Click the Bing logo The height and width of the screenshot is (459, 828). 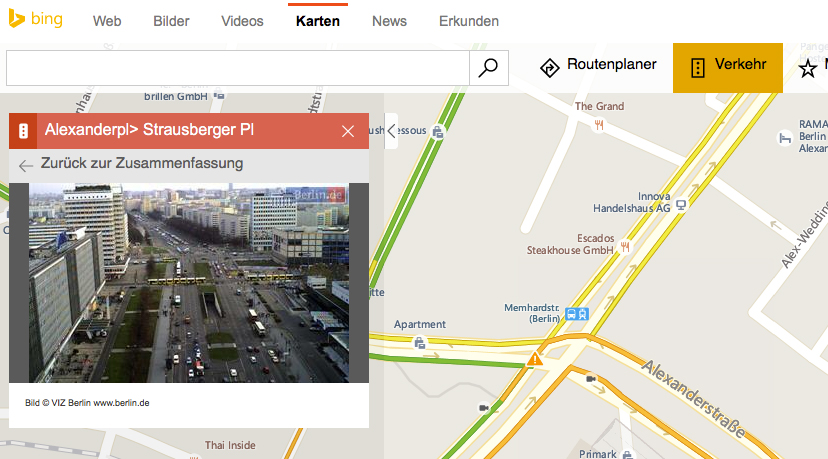tap(36, 19)
